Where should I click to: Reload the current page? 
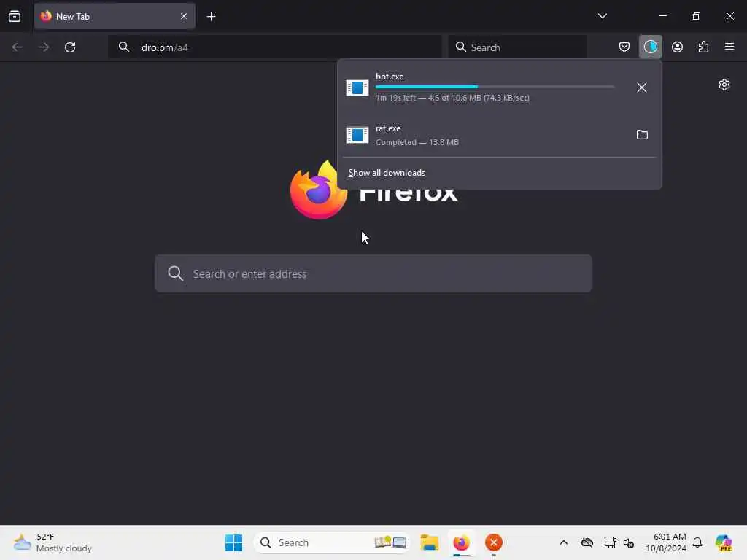[x=70, y=47]
